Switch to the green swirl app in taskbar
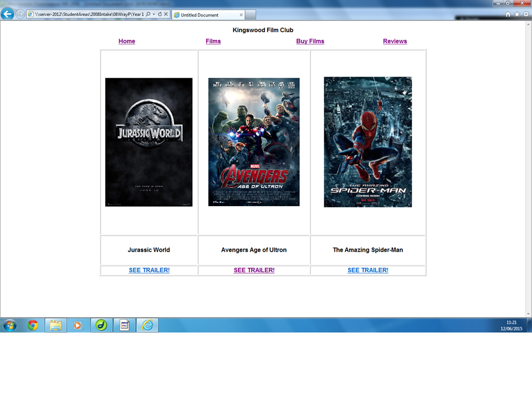 (101, 325)
